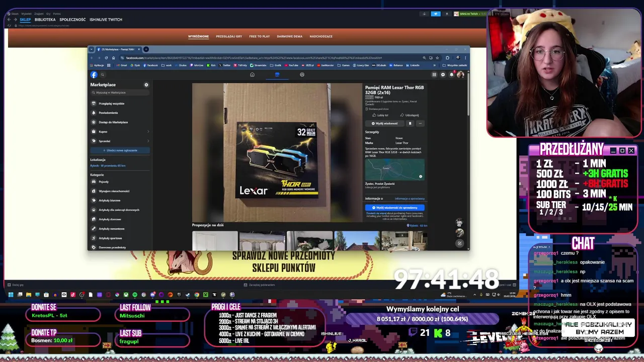Open Lexar RAM listing photo
The height and width of the screenshot is (362, 644).
[x=277, y=152]
